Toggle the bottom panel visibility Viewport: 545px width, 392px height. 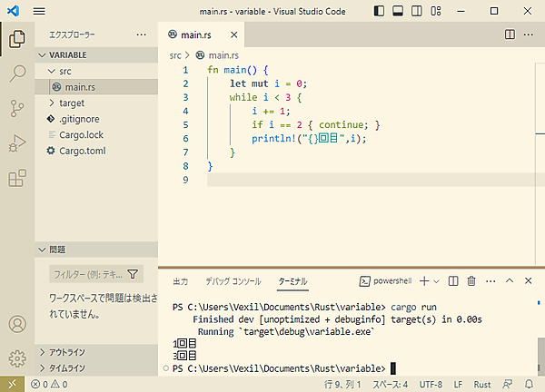pyautogui.click(x=399, y=11)
